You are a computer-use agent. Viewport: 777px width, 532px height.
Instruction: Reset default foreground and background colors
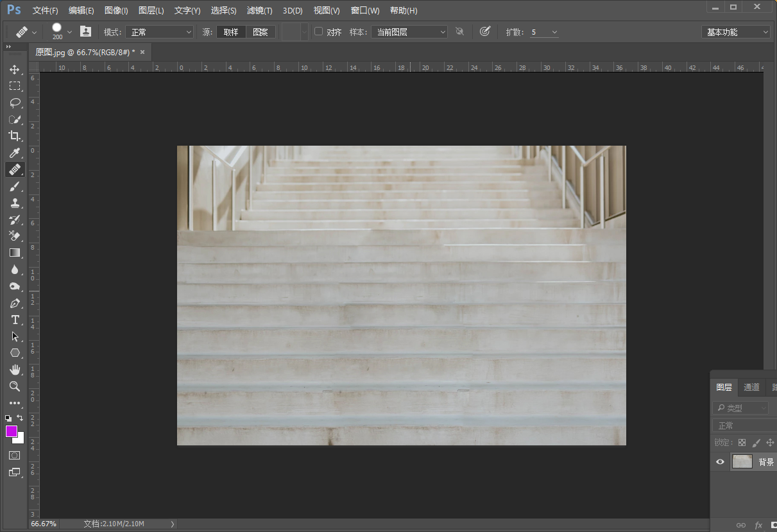coord(8,418)
